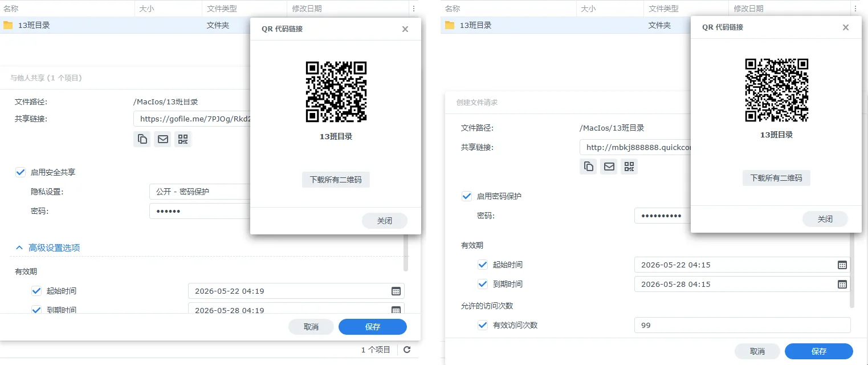Click 密码 field in left sharing dialog
Viewport: 868px width, 365px height.
[x=199, y=211]
